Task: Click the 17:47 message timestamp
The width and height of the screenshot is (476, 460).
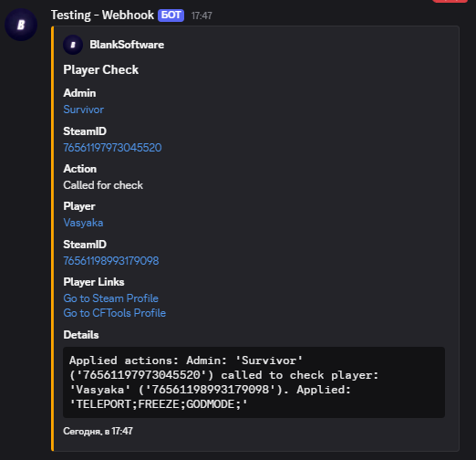Action: (202, 16)
